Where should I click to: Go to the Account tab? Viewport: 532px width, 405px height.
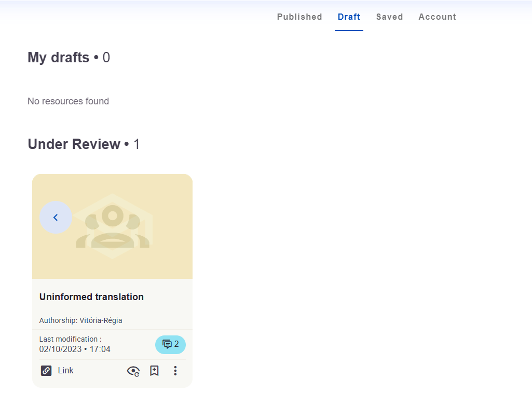[438, 17]
